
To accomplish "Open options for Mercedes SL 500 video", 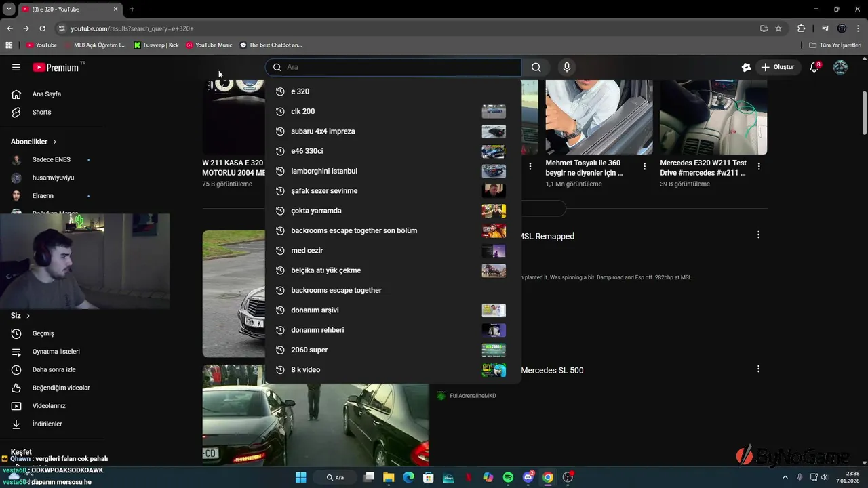I will coord(758,369).
